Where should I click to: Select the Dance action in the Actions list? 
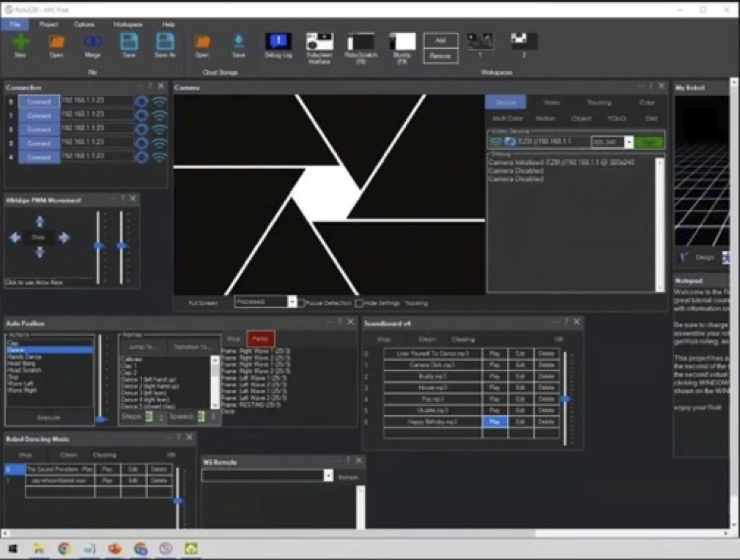pyautogui.click(x=49, y=350)
